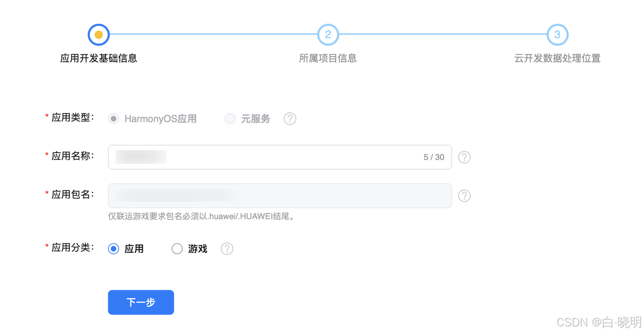Image resolution: width=644 pixels, height=333 pixels.
Task: Select the HarmonyOS应用 radio button
Action: (x=114, y=119)
